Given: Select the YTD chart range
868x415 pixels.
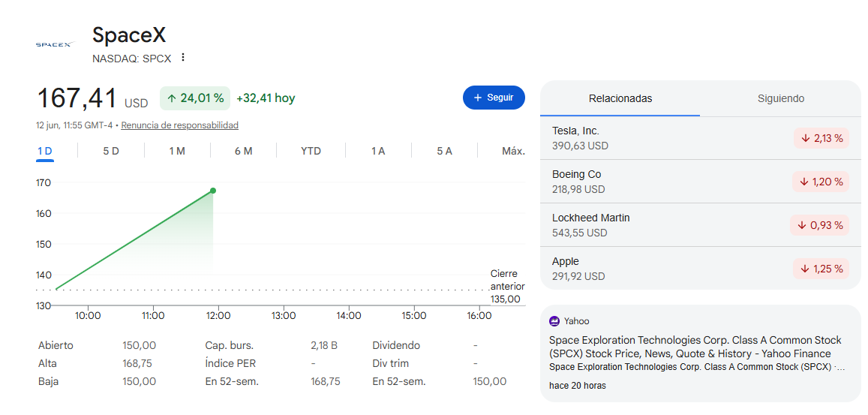Looking at the screenshot, I should pyautogui.click(x=311, y=151).
